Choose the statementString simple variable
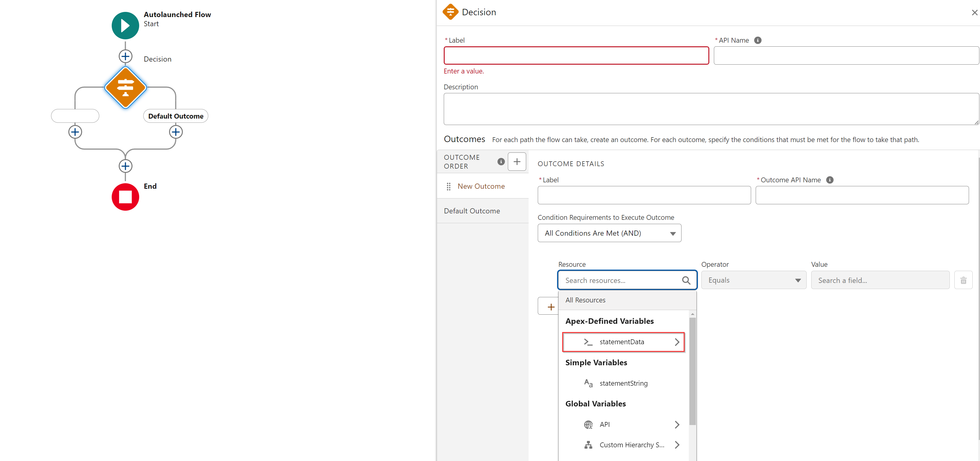This screenshot has height=461, width=980. [623, 383]
